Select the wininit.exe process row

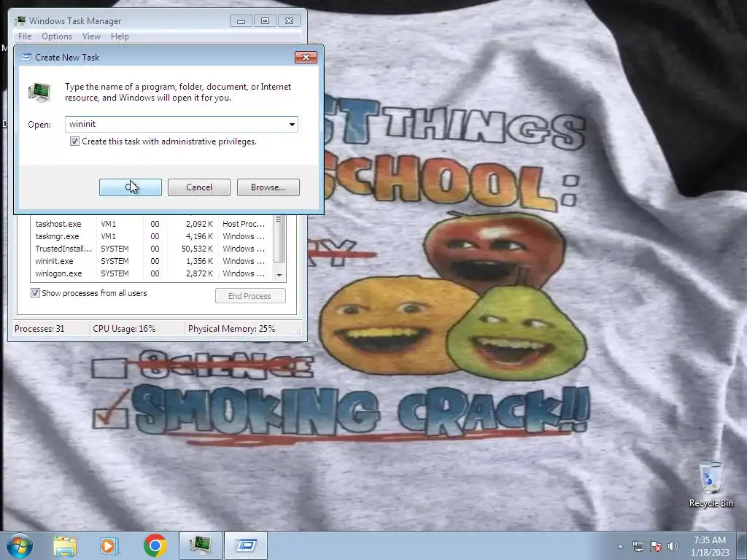[x=152, y=261]
